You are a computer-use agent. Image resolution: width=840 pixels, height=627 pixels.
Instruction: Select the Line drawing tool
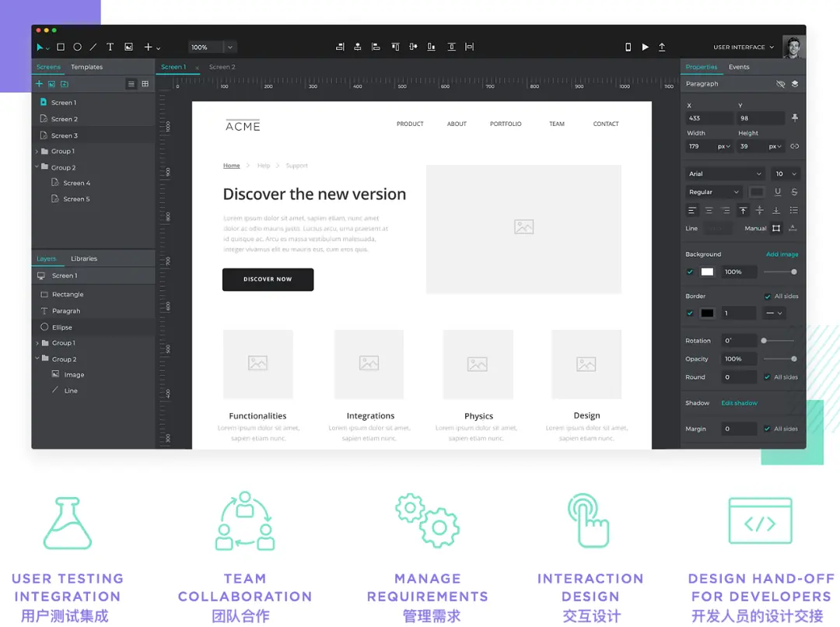(93, 47)
